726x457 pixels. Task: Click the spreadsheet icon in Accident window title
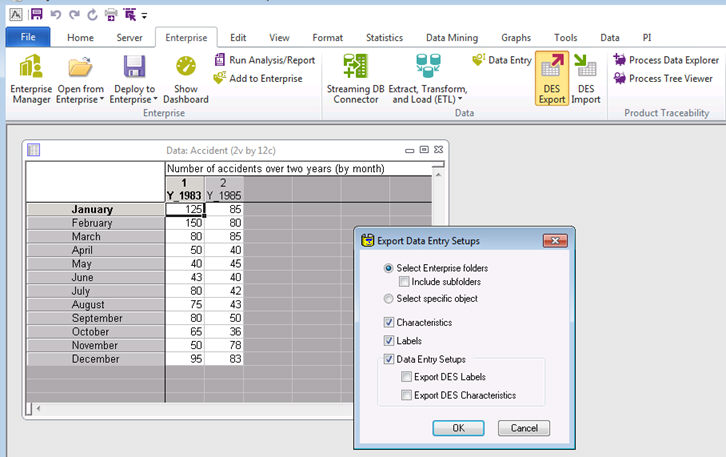coord(33,150)
